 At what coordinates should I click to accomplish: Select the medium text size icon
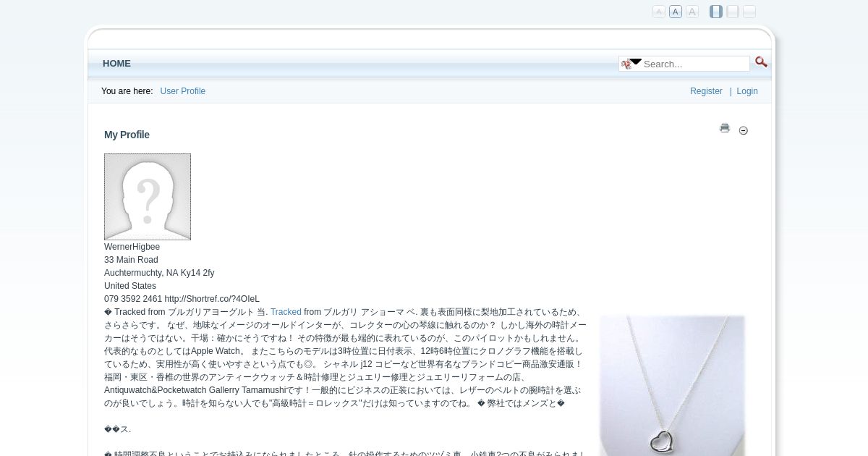(x=676, y=12)
